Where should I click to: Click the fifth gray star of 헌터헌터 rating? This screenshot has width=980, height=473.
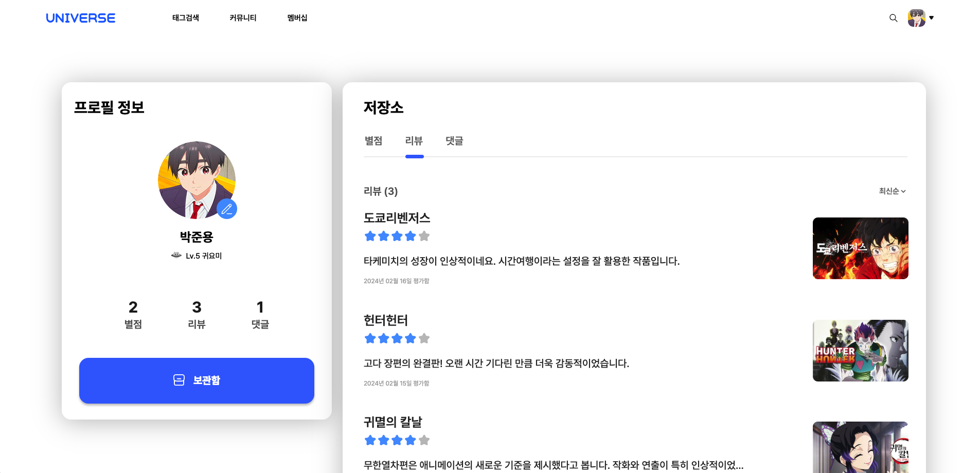click(x=424, y=338)
